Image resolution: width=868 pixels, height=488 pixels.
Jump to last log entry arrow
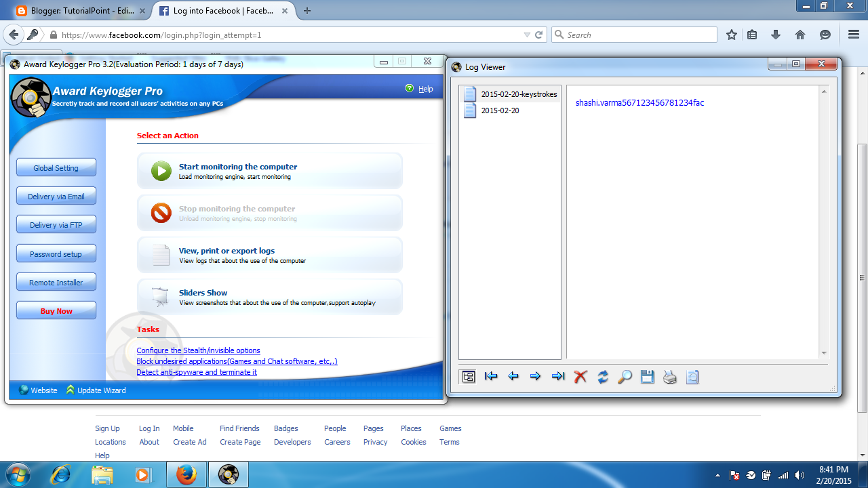(x=558, y=377)
